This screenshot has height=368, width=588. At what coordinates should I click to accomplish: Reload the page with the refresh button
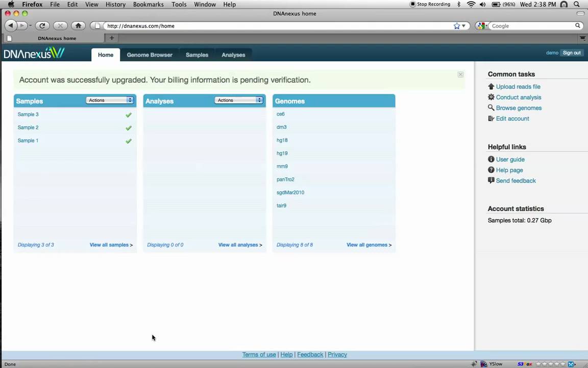coord(42,26)
